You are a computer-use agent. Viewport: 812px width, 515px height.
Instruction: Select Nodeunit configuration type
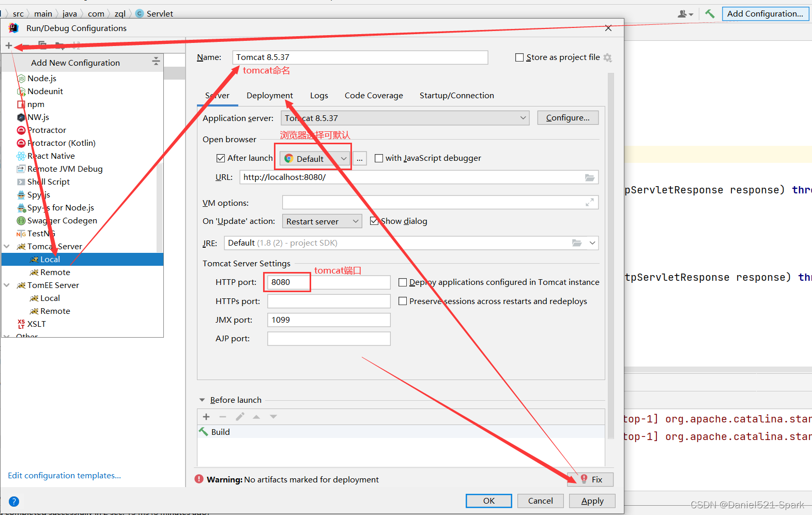click(45, 91)
